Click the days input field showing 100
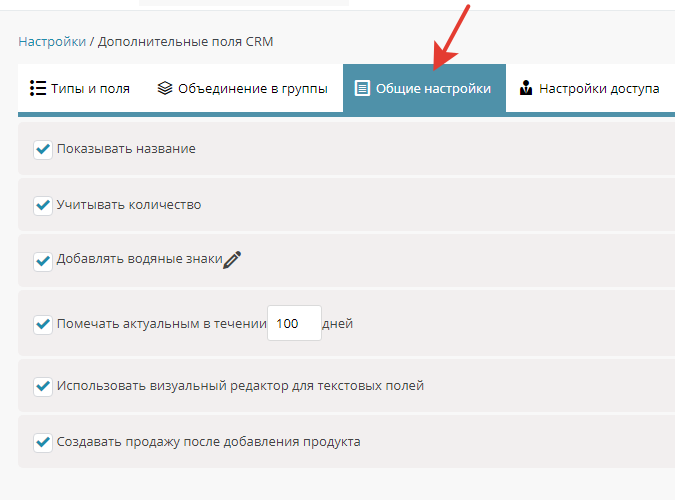The width and height of the screenshot is (675, 500). click(x=294, y=323)
